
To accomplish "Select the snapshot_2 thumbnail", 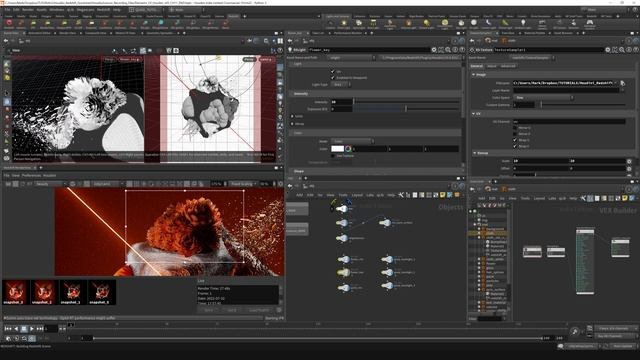I will pyautogui.click(x=44, y=292).
